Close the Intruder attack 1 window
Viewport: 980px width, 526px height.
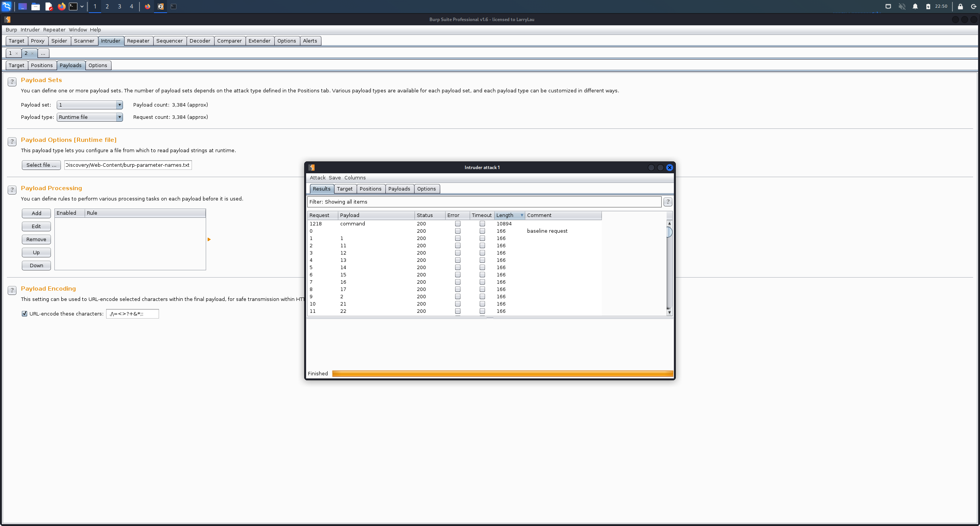[x=669, y=168]
